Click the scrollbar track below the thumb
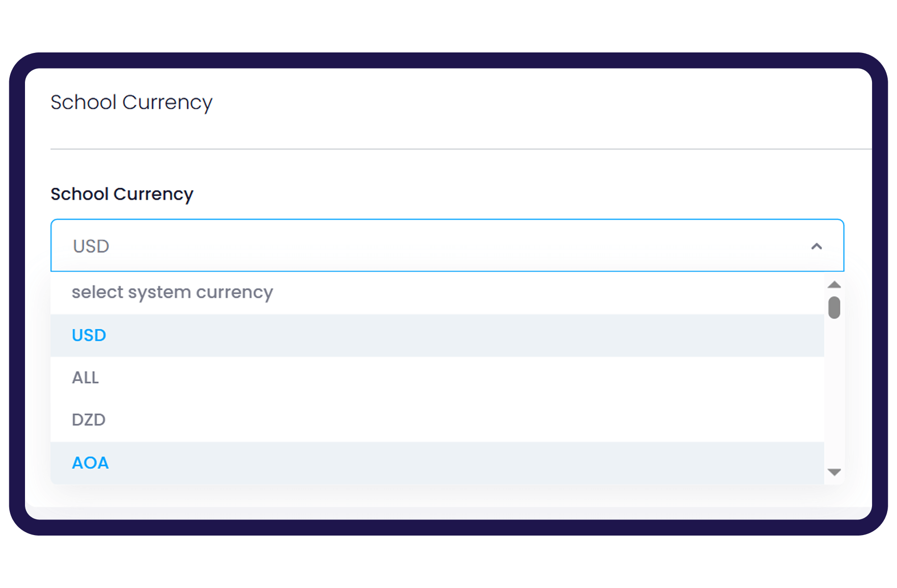The height and width of the screenshot is (588, 897). click(x=834, y=392)
